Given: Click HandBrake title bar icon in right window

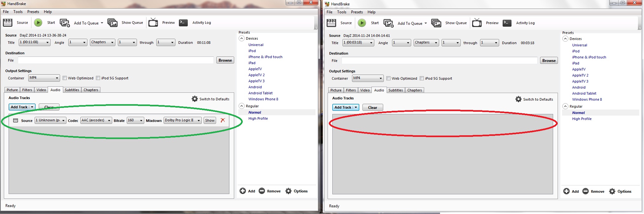Looking at the screenshot, I should click(327, 4).
